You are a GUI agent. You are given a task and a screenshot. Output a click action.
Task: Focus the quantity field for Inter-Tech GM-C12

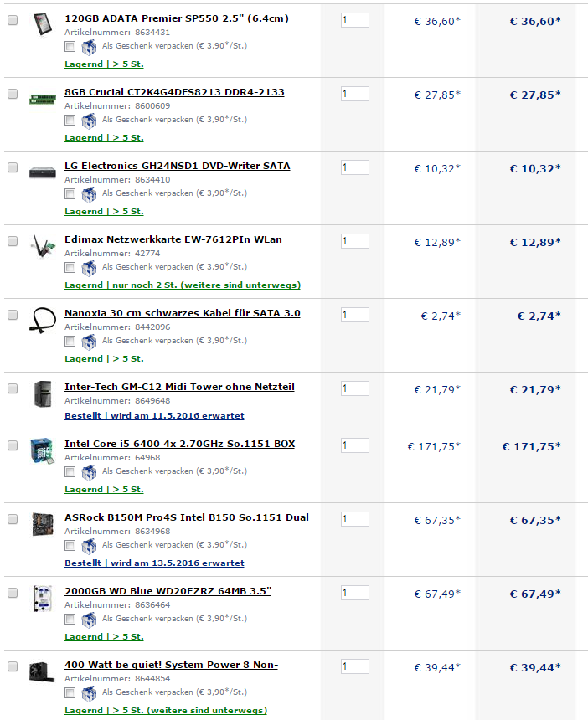tap(355, 388)
